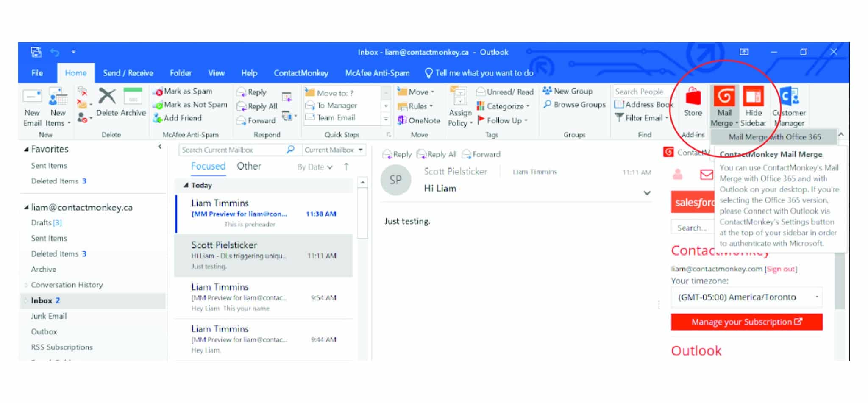Select Mail Merge with Office 365
Viewport: 868px width, 403px height.
774,137
